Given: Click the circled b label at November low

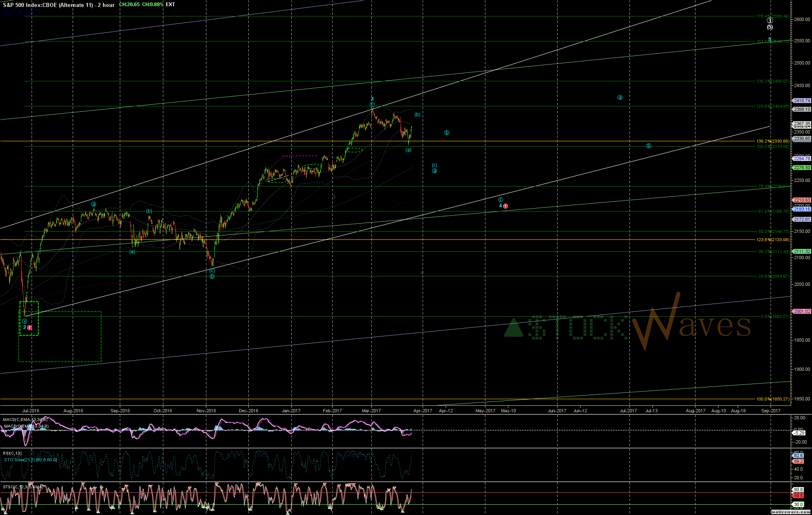Looking at the screenshot, I should coord(212,277).
